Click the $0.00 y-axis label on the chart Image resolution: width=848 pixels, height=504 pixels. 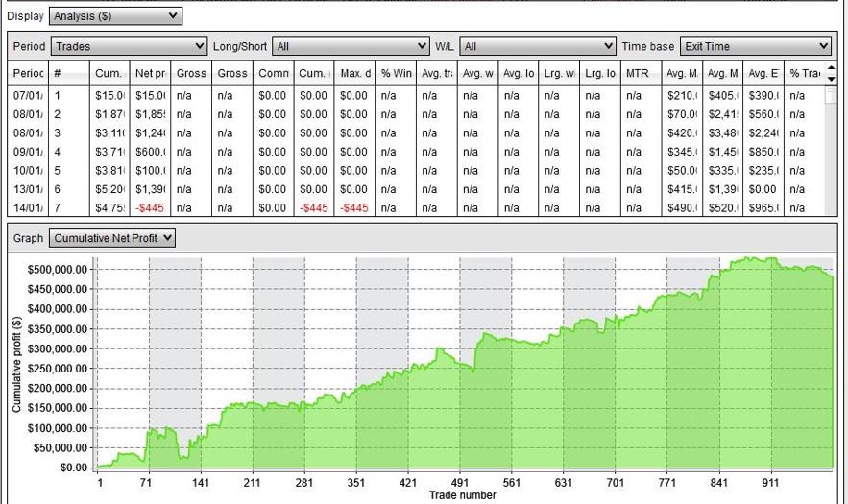coord(74,468)
